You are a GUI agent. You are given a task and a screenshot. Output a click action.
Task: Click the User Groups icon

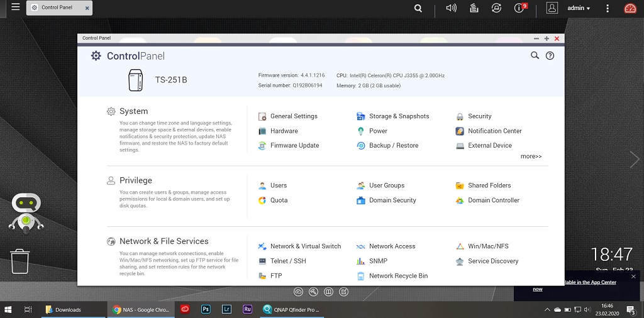[x=360, y=185]
